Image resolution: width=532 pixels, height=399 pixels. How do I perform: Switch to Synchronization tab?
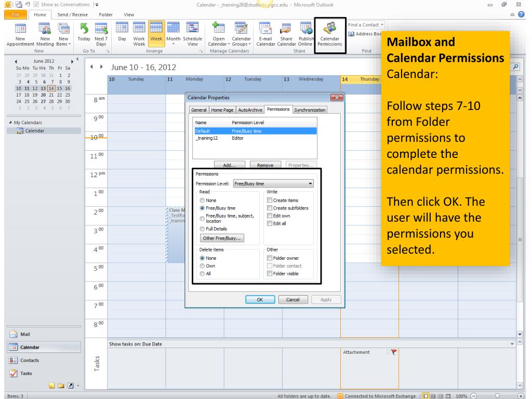click(x=310, y=110)
